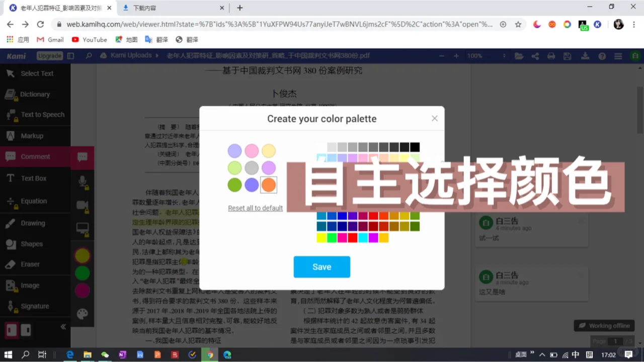Click the Save button in the palette dialog
Image resolution: width=644 pixels, height=362 pixels.
[x=321, y=267]
